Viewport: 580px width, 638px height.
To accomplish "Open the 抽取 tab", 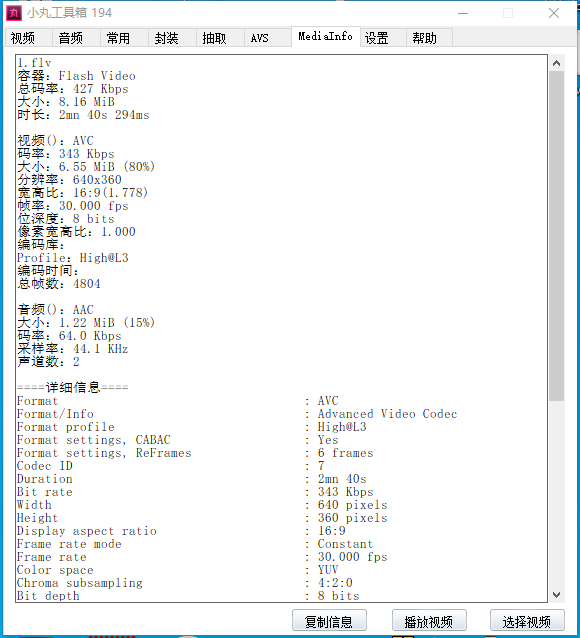I will [220, 38].
